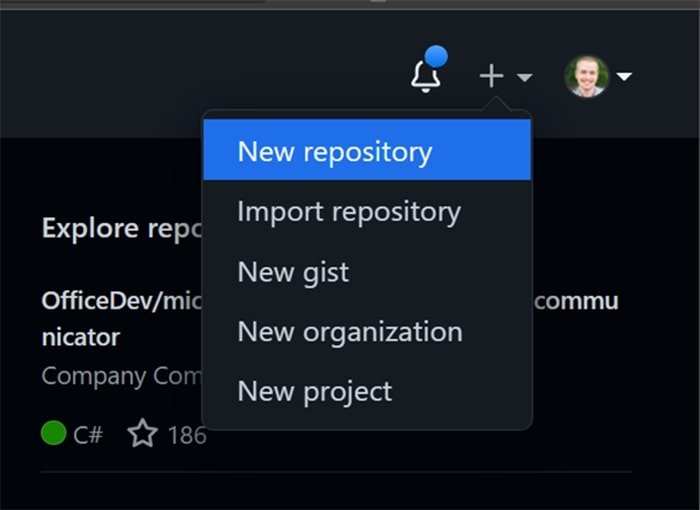Click the Company Com description text
This screenshot has width=700, height=510.
pyautogui.click(x=121, y=376)
